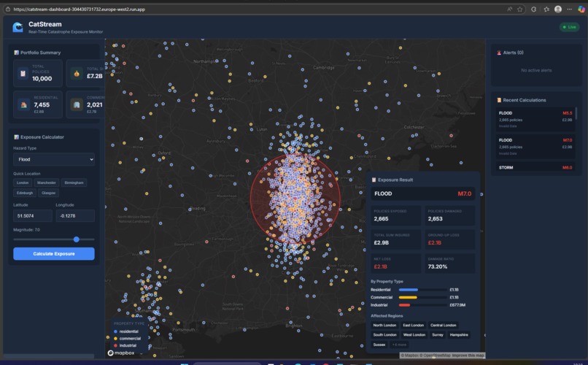This screenshot has height=365, width=588.
Task: Click the Commercial building icon
Action: (77, 104)
